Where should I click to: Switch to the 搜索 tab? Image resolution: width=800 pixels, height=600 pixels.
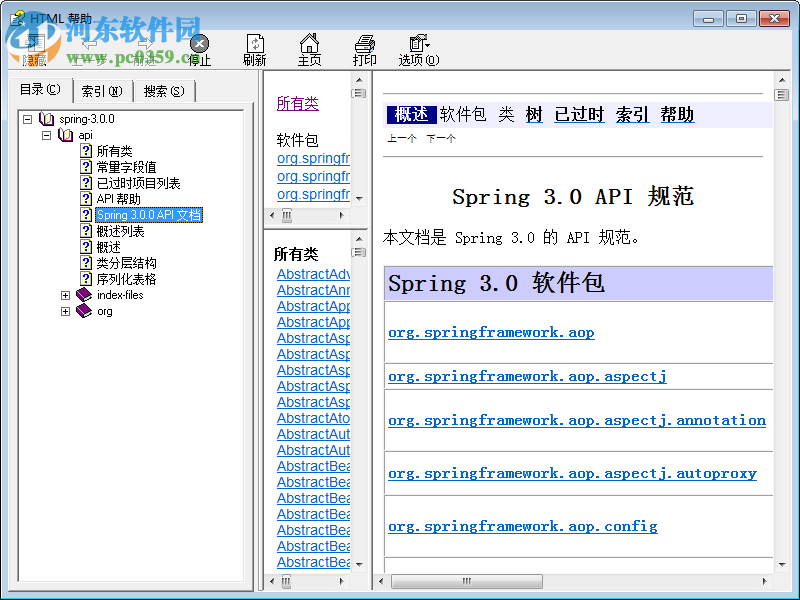point(165,91)
